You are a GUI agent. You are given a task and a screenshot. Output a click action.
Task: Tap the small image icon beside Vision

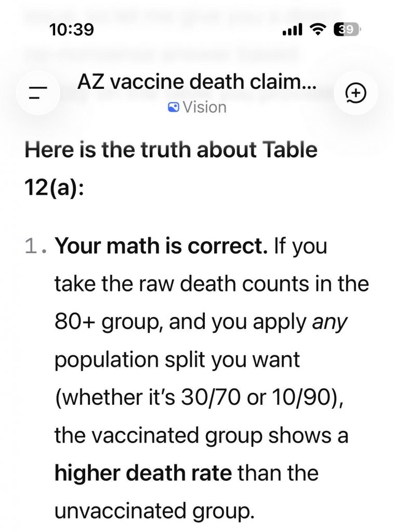(x=174, y=108)
